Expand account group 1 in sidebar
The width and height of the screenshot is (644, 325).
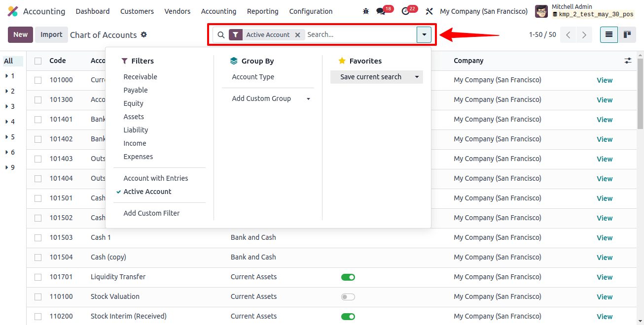click(7, 76)
